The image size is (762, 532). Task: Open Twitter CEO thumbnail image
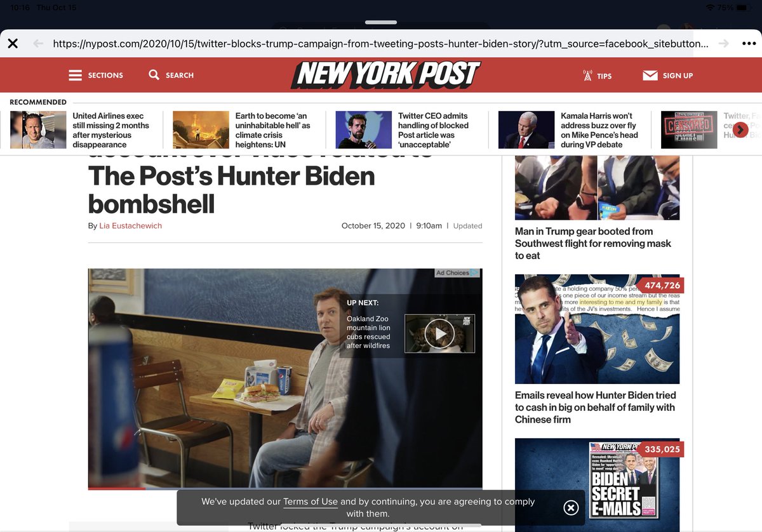(364, 130)
